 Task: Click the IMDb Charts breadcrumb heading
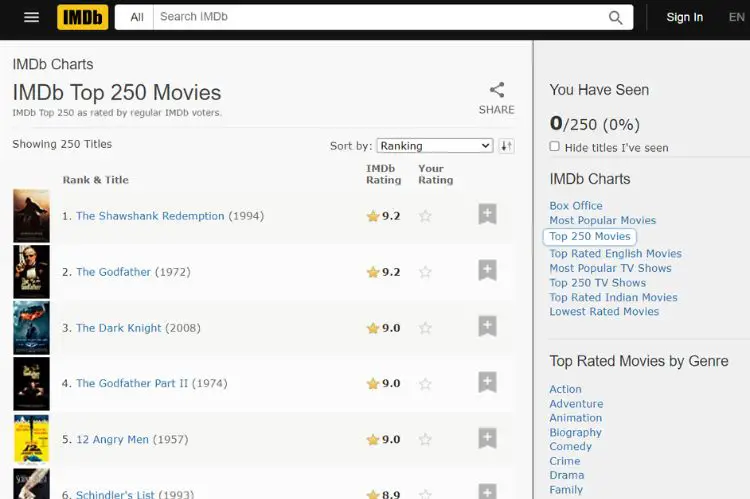(x=53, y=64)
